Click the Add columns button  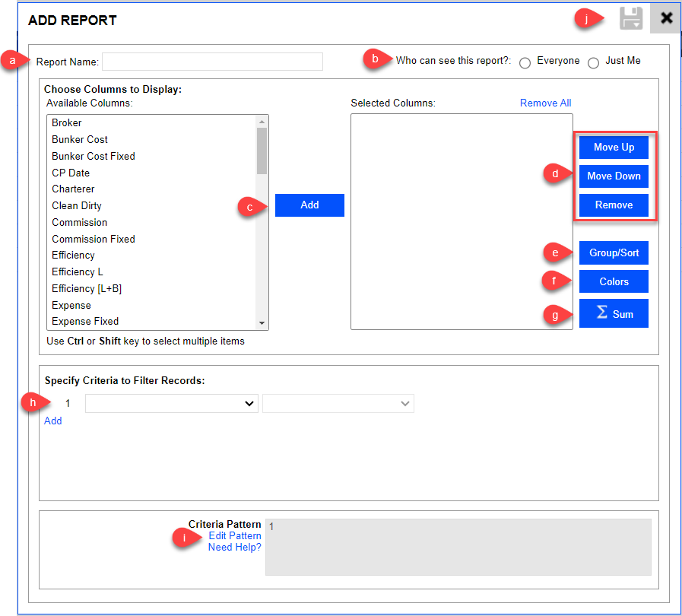click(x=309, y=205)
